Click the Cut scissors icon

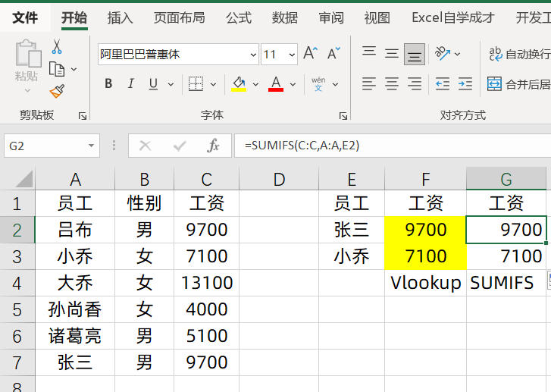pos(57,46)
